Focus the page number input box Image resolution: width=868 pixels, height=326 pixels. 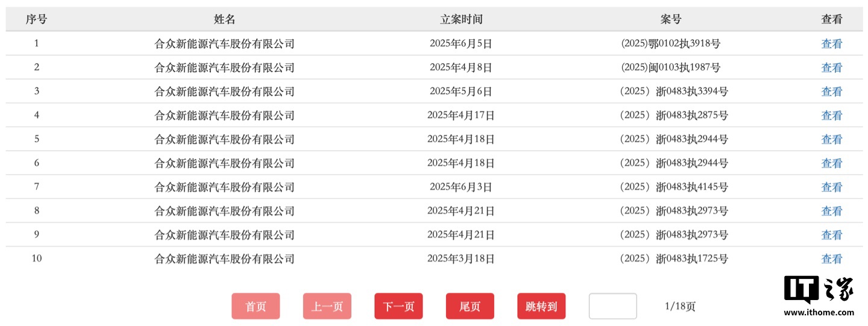[612, 306]
